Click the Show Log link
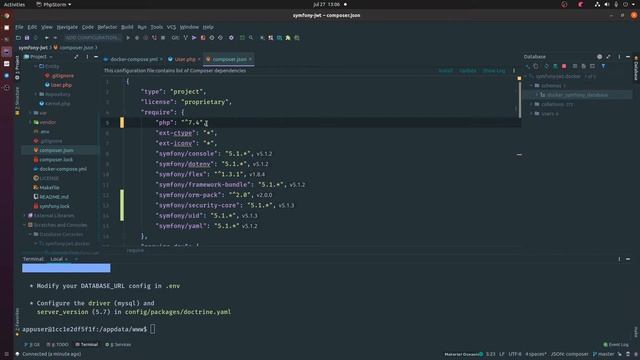The image size is (640, 360). pyautogui.click(x=494, y=71)
